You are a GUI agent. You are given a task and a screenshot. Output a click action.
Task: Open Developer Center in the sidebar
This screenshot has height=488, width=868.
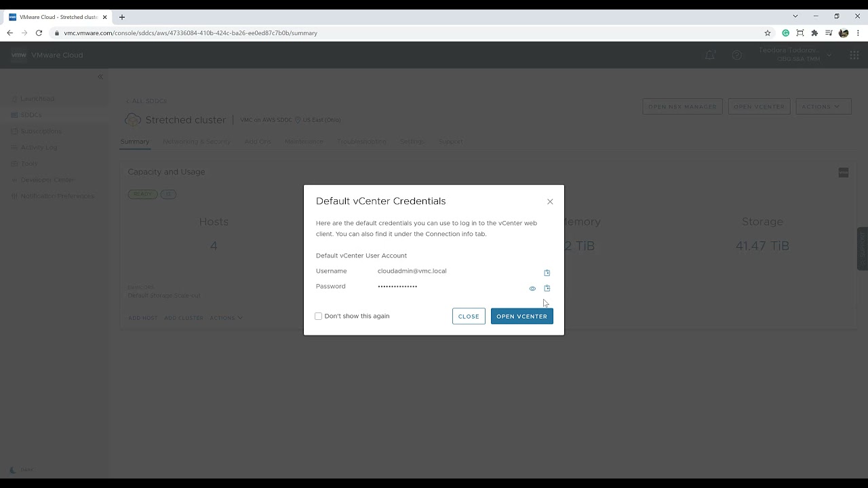47,180
